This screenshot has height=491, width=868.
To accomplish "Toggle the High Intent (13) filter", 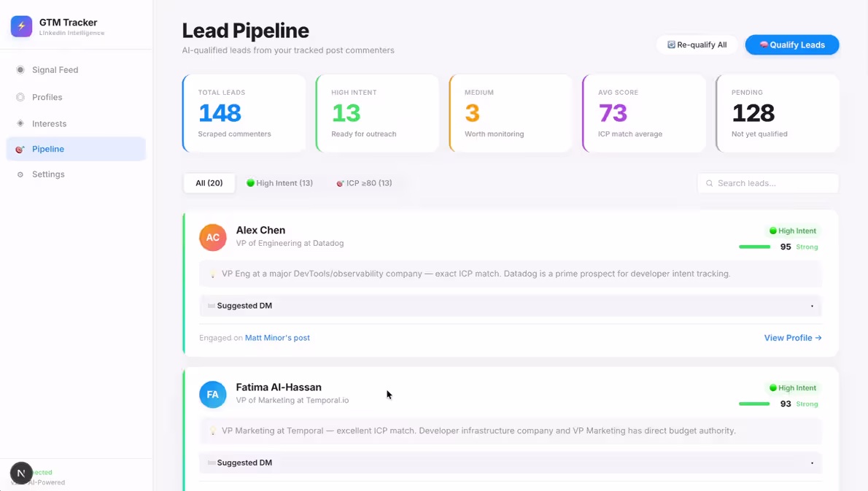I will (x=279, y=183).
